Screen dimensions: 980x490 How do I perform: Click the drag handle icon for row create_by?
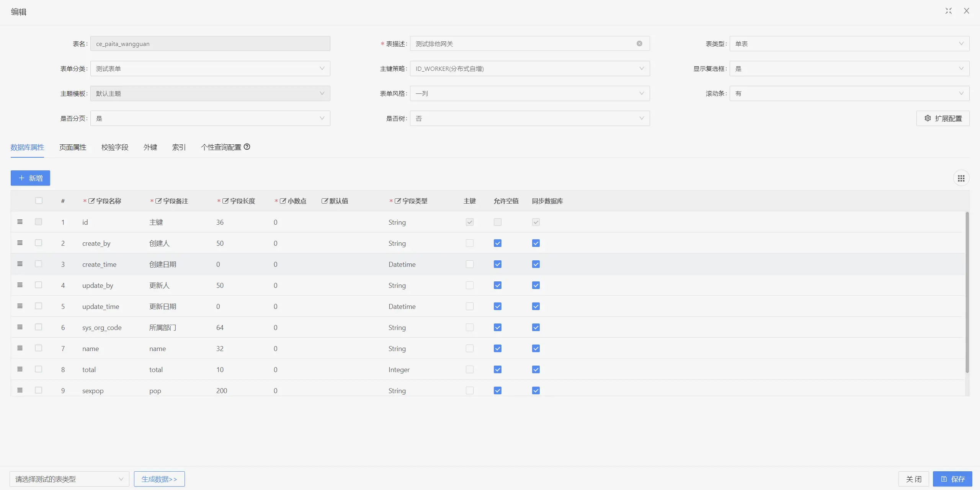click(20, 243)
